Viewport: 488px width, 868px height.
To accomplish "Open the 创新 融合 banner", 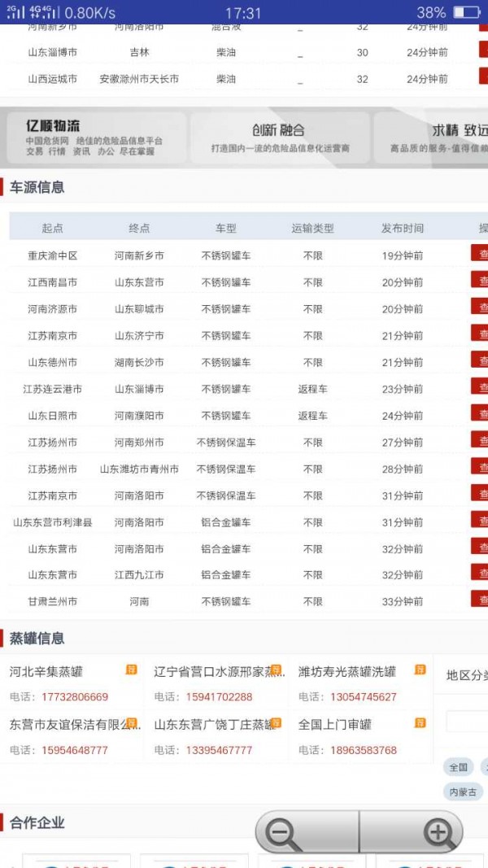I will (280, 137).
